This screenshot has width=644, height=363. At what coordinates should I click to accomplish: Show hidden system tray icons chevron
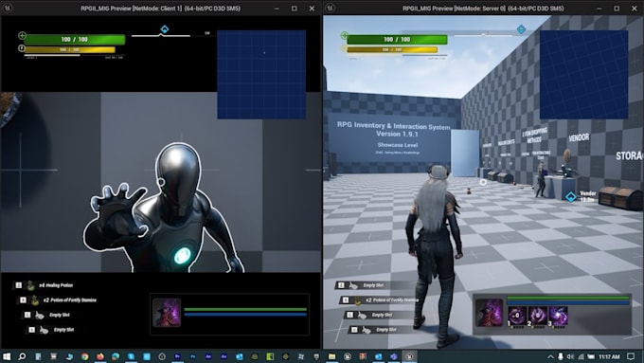pos(550,356)
